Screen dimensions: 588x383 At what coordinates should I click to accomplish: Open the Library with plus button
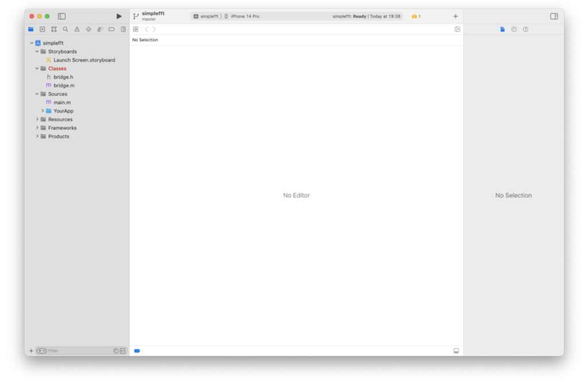(x=455, y=16)
